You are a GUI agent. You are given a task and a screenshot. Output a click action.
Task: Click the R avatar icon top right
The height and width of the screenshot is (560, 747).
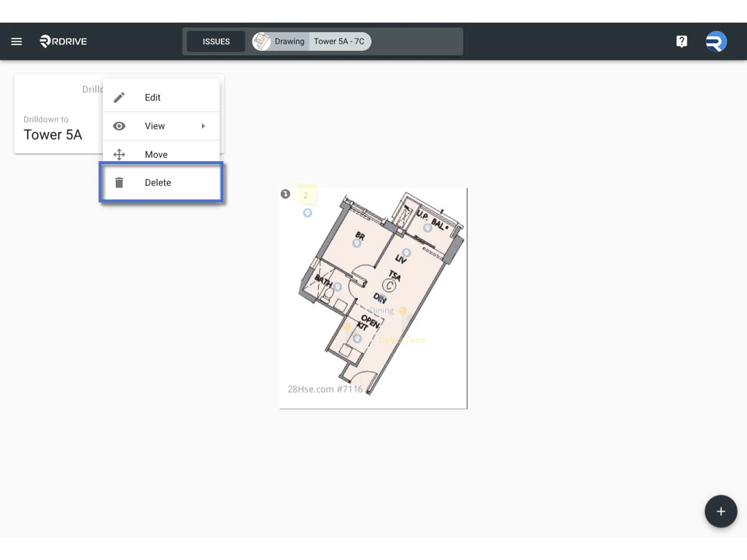coord(716,42)
